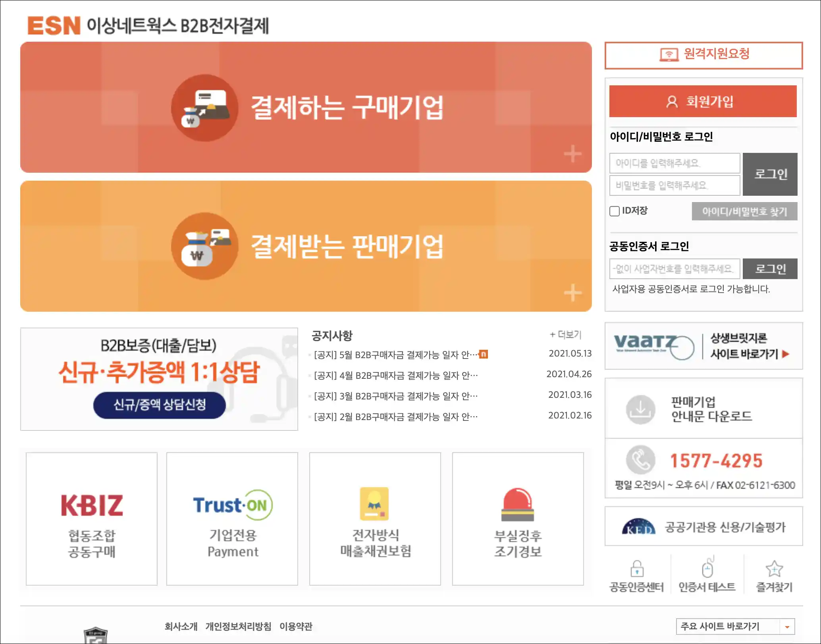Click the 신규/증액 상담신청 button
Image resolution: width=821 pixels, height=644 pixels.
click(160, 405)
